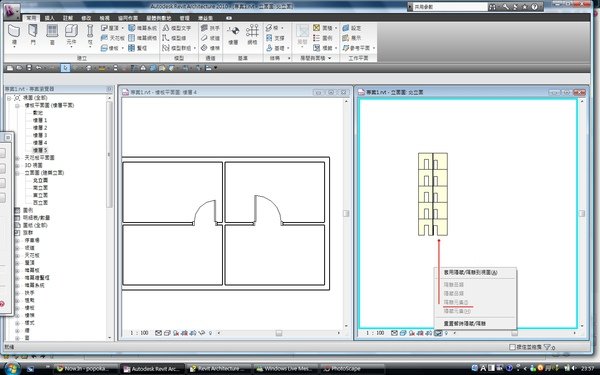This screenshot has height=375, width=600.
Task: Choose the reset temporary hide/isolate menu entry
Action: point(465,323)
